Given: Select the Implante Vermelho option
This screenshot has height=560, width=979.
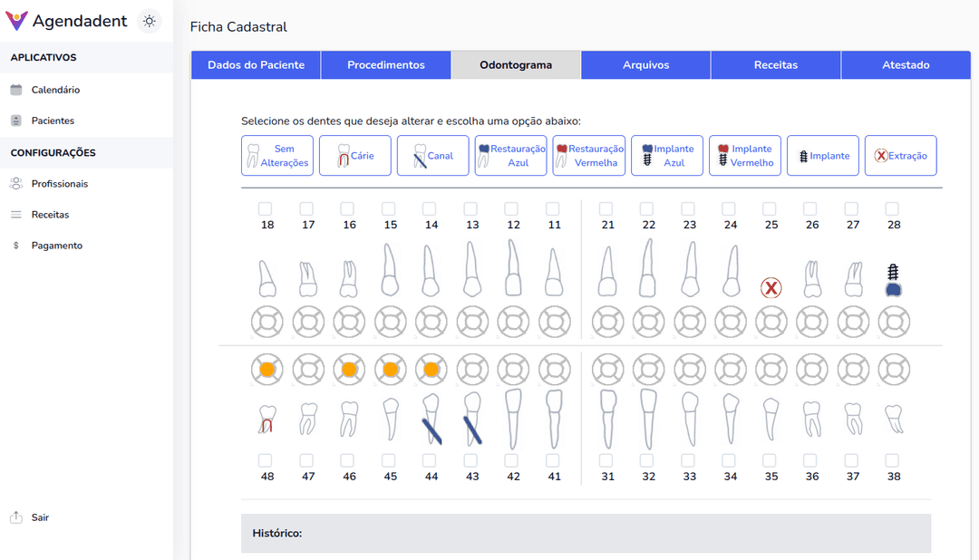Looking at the screenshot, I should coord(744,155).
